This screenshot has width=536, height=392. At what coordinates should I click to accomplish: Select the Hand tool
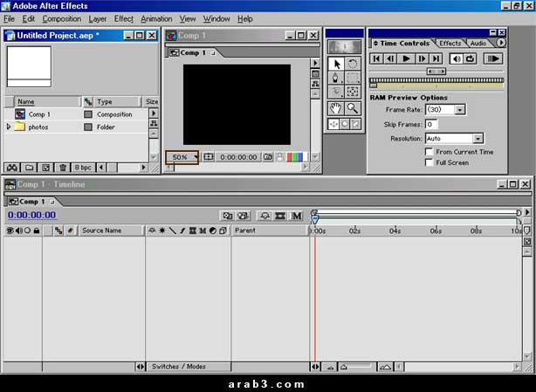click(x=335, y=108)
